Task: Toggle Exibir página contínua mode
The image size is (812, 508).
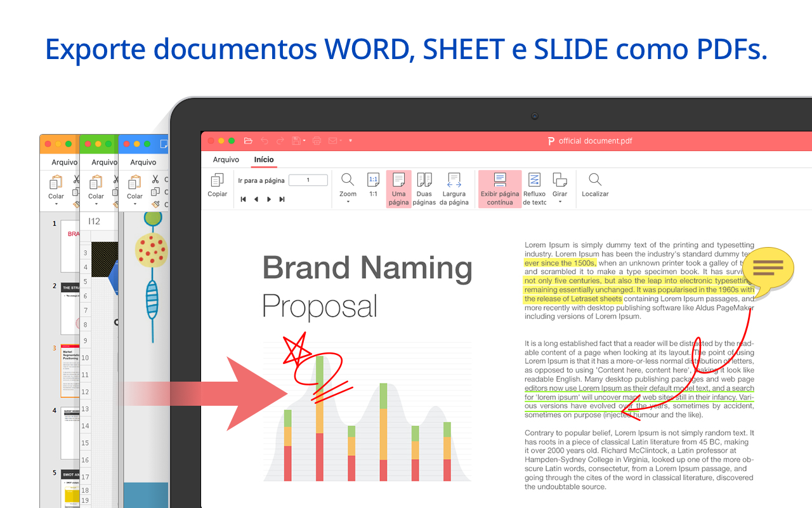Action: [x=500, y=189]
